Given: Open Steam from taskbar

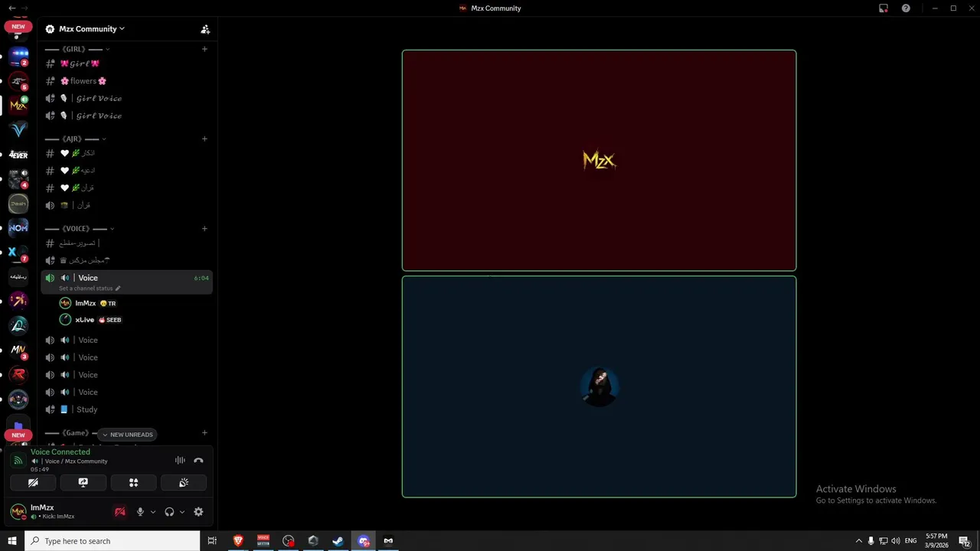Looking at the screenshot, I should point(338,541).
